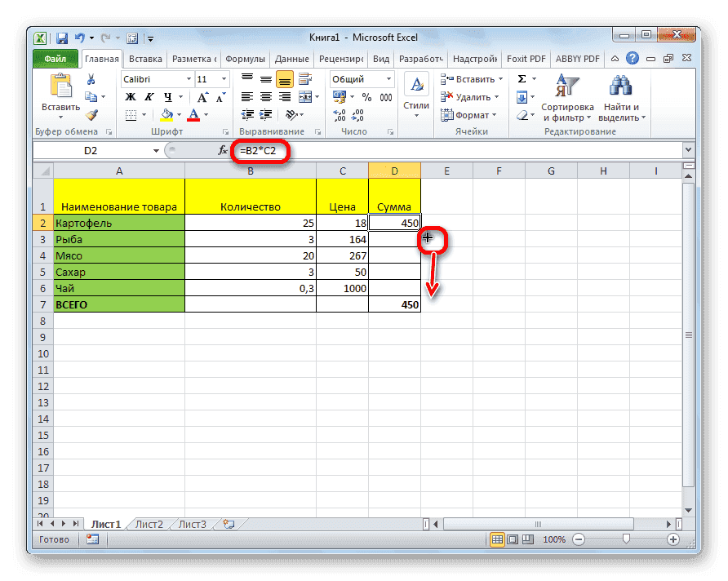Toggle bold with the Ж icon
The width and height of the screenshot is (728, 581).
click(x=131, y=96)
